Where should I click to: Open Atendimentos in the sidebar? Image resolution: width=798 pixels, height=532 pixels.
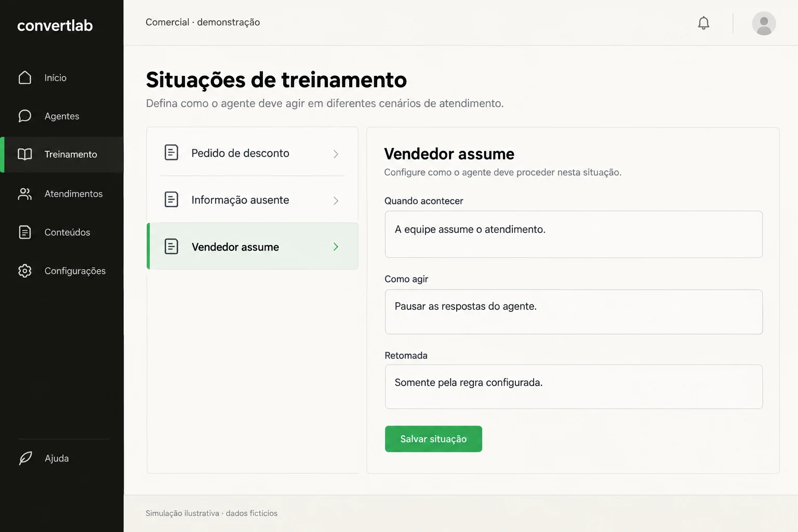62,194
